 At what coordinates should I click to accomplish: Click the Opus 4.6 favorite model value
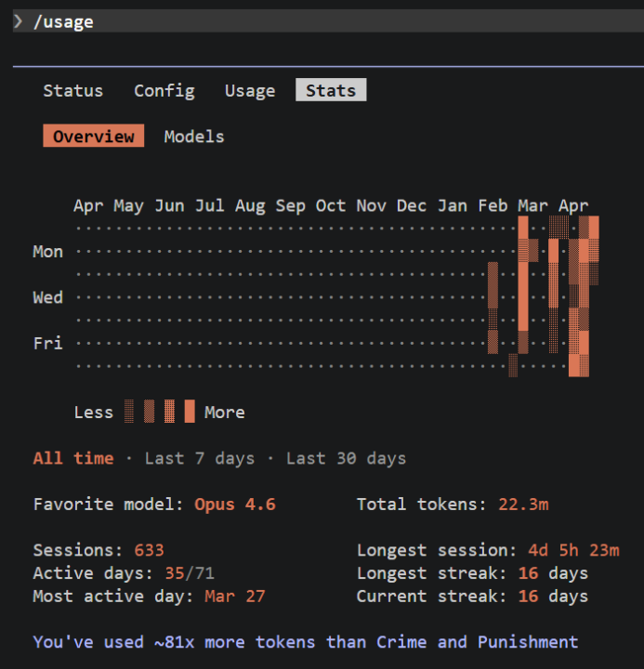coord(235,505)
